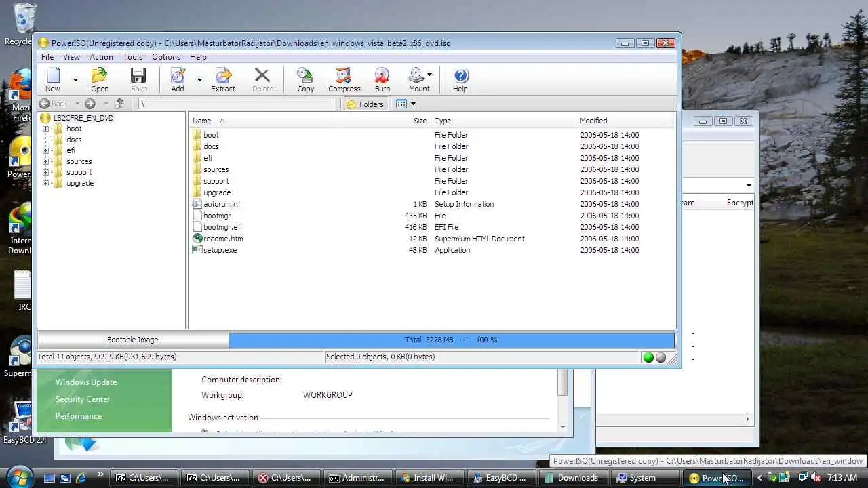Viewport: 868px width, 488px height.
Task: Open Performance link in System window
Action: [x=79, y=416]
